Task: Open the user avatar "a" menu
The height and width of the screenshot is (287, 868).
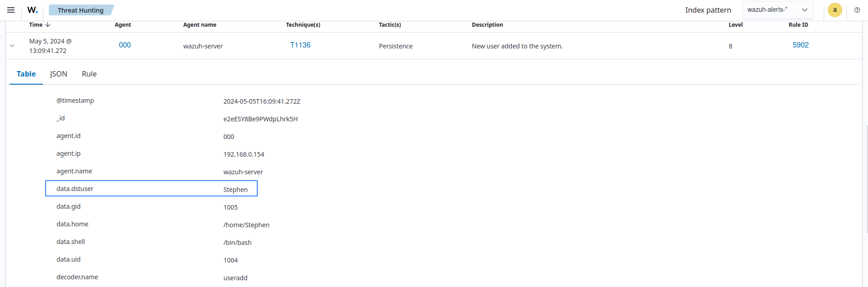Action: point(835,10)
